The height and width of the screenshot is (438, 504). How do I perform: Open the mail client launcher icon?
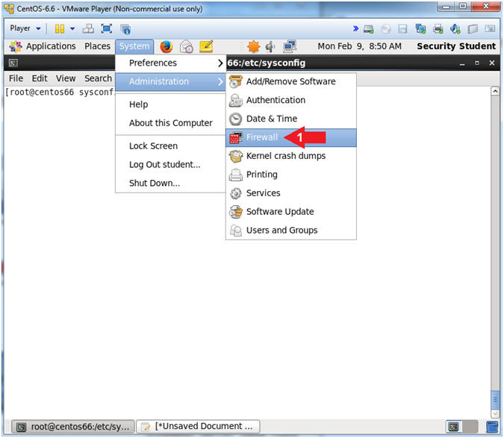tap(187, 47)
